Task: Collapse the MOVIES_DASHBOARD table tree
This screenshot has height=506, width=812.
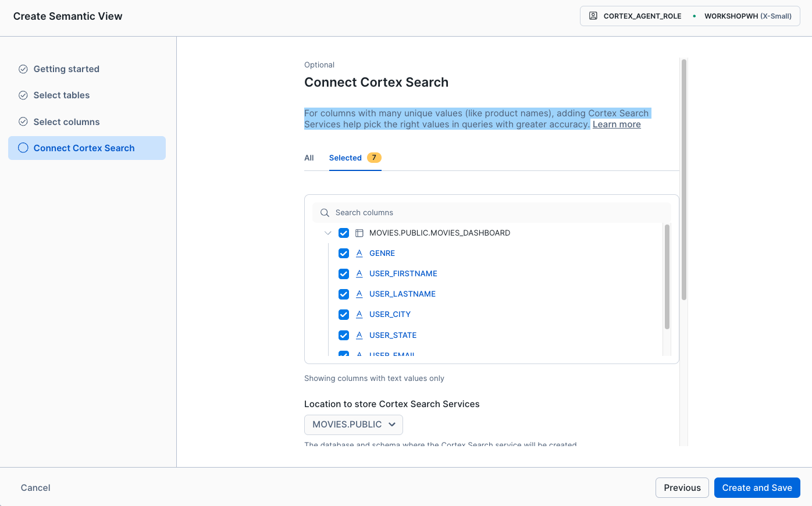Action: pos(328,233)
